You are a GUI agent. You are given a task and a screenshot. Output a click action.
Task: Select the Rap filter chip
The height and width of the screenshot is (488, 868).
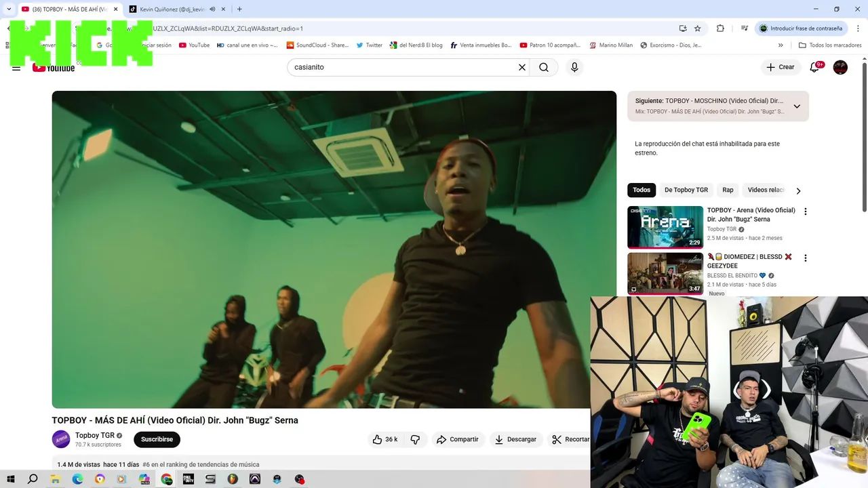728,190
